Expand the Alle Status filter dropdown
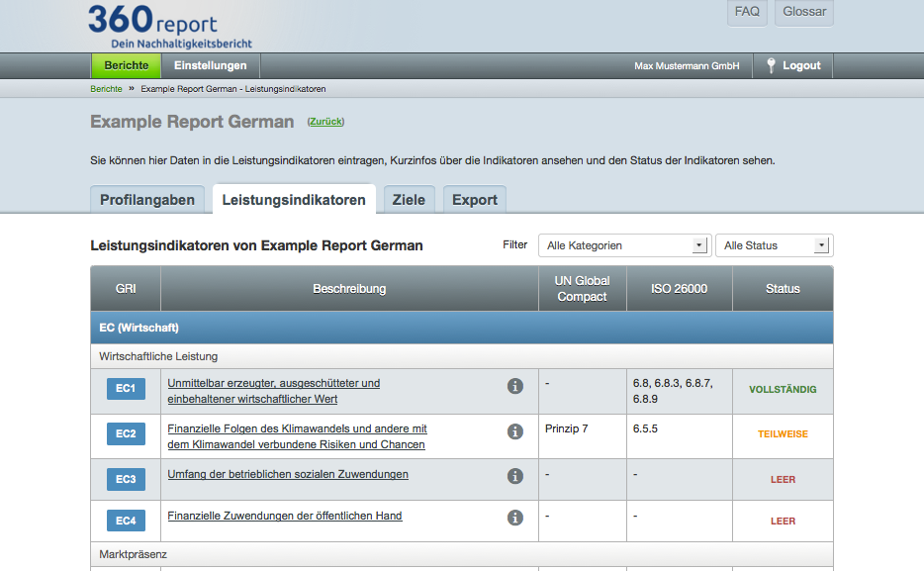The height and width of the screenshot is (571, 924). tap(774, 245)
